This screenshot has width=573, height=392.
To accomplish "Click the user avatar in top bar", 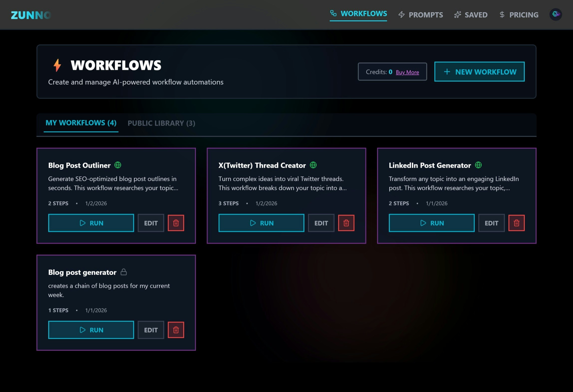I will click(x=556, y=14).
